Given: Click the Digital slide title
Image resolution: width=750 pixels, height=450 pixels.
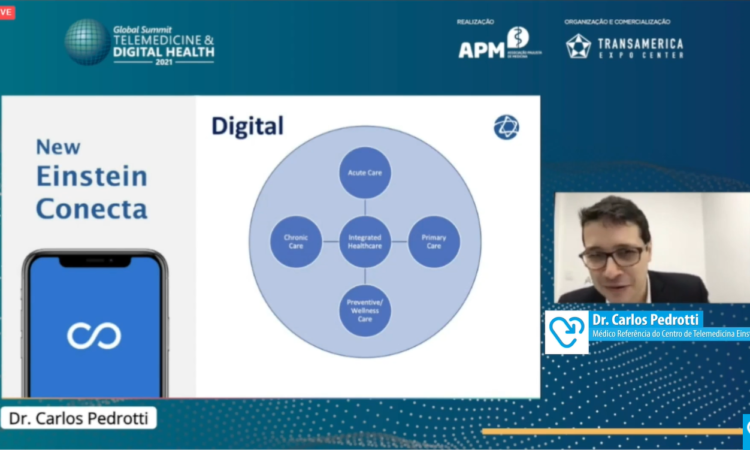Looking at the screenshot, I should point(247,126).
